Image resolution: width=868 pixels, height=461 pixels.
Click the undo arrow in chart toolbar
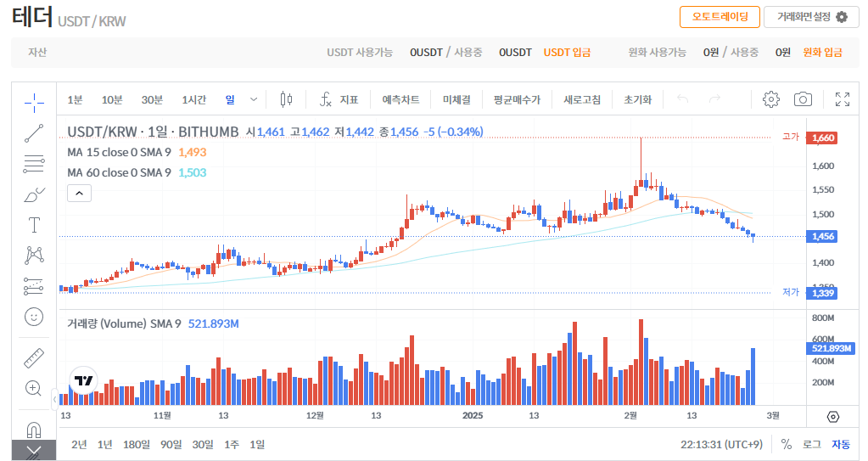pyautogui.click(x=682, y=99)
